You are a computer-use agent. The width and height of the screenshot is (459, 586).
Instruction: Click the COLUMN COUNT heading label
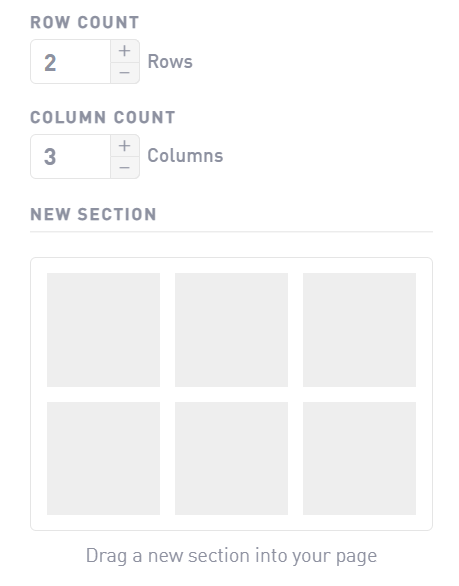(x=103, y=117)
